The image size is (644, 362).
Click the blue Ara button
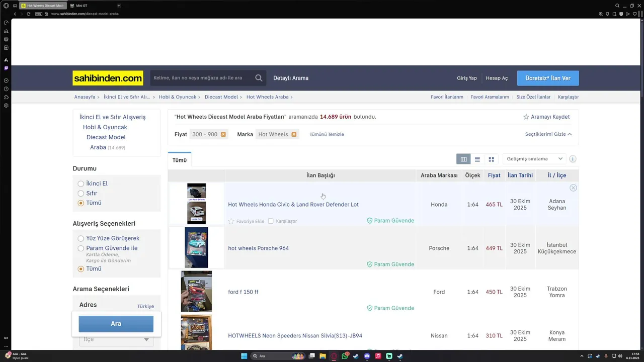tap(116, 324)
